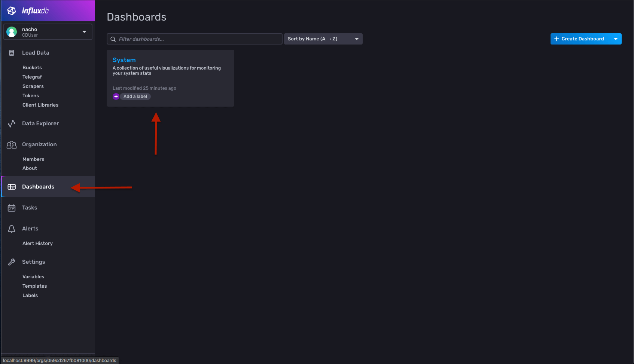
Task: Click the Alerts bell icon
Action: [x=12, y=229]
